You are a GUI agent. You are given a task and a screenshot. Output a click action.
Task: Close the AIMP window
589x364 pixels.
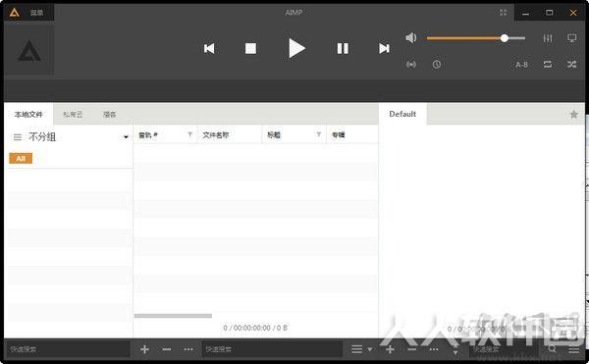click(x=573, y=13)
